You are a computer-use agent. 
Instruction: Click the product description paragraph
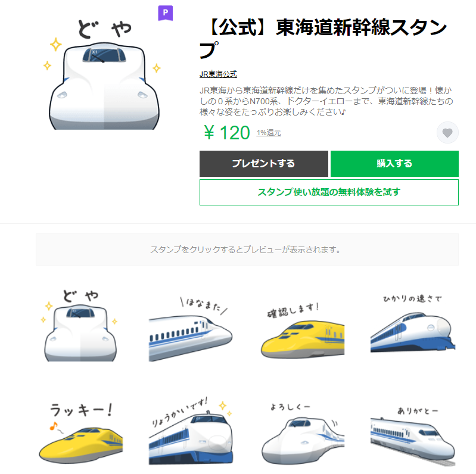[x=326, y=101]
